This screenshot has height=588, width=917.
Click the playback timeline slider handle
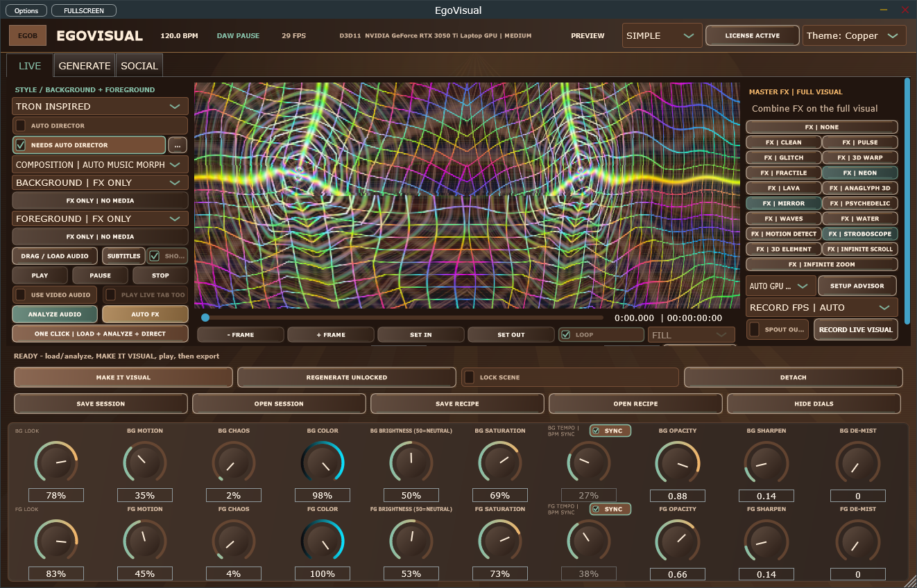205,318
